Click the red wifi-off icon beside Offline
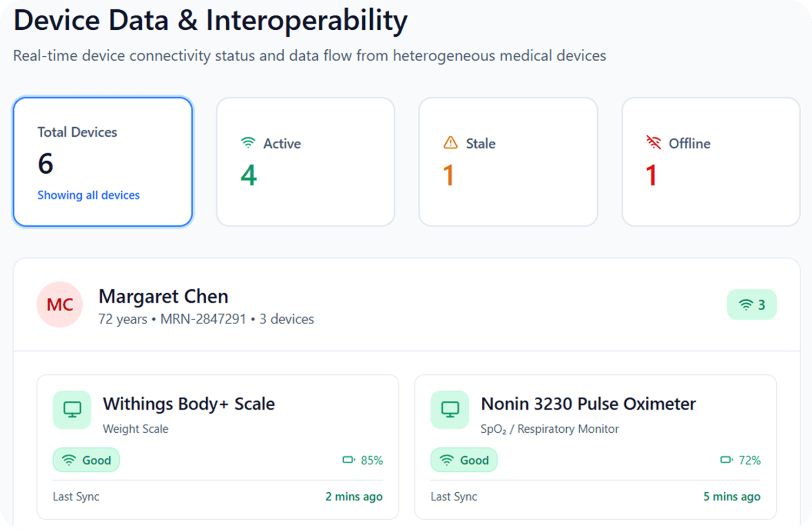Image resolution: width=812 pixels, height=529 pixels. (653, 143)
